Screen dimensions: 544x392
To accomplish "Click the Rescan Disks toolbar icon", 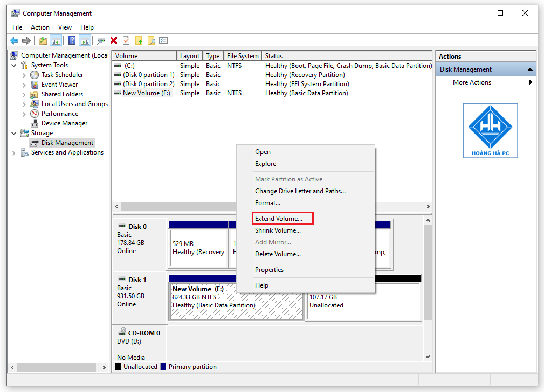I will tap(100, 40).
